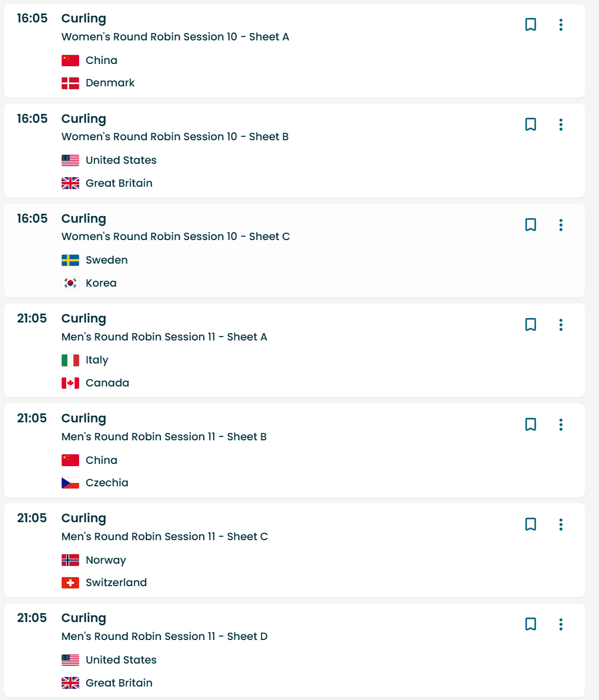The width and height of the screenshot is (599, 700).
Task: Bookmark Women's Session 10 Sheet B match
Action: click(530, 125)
